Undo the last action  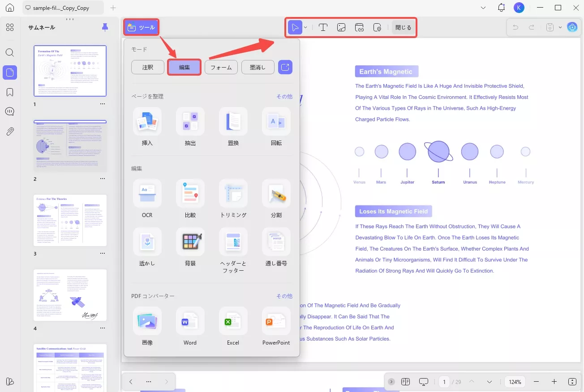pyautogui.click(x=515, y=27)
